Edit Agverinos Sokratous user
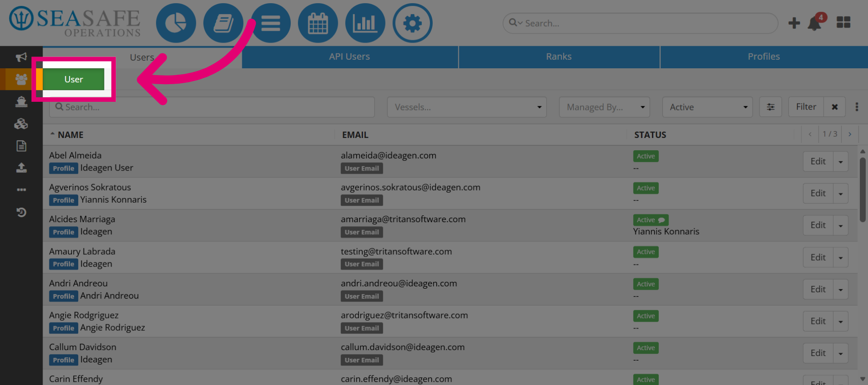The image size is (868, 385). (x=818, y=194)
